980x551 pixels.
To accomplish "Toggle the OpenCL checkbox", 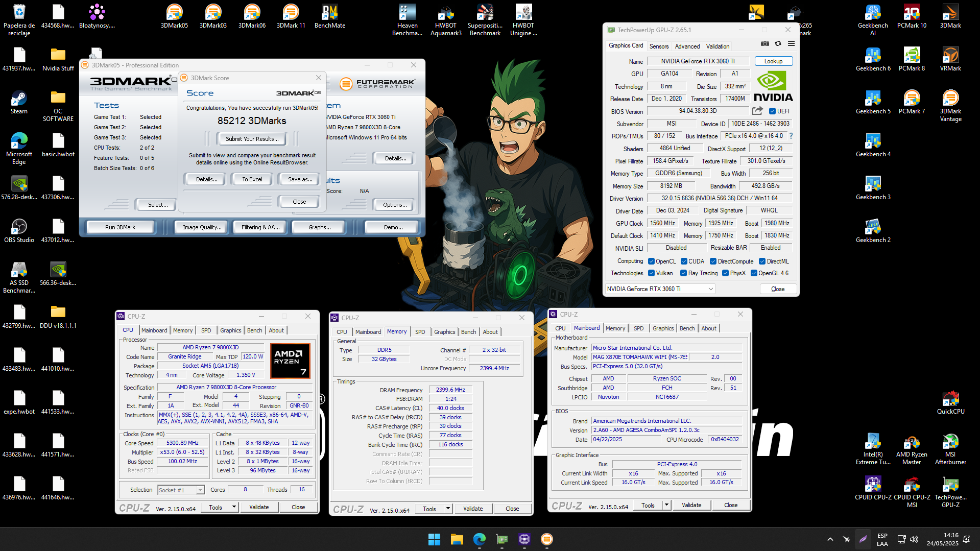I will tap(651, 261).
